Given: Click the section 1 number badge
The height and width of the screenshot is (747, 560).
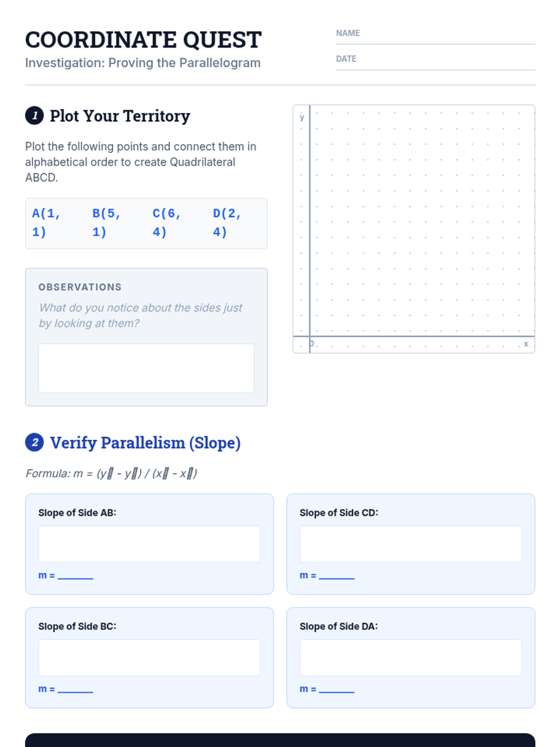Looking at the screenshot, I should tap(35, 116).
